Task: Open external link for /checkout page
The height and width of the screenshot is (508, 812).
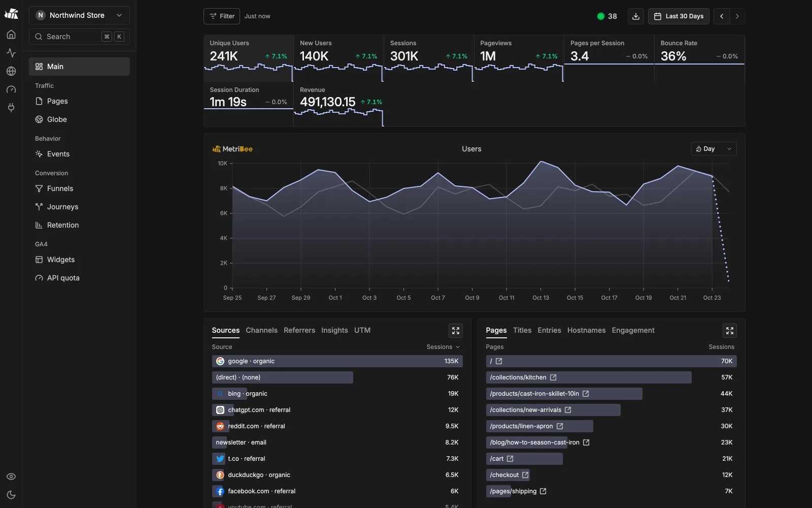Action: [x=525, y=475]
